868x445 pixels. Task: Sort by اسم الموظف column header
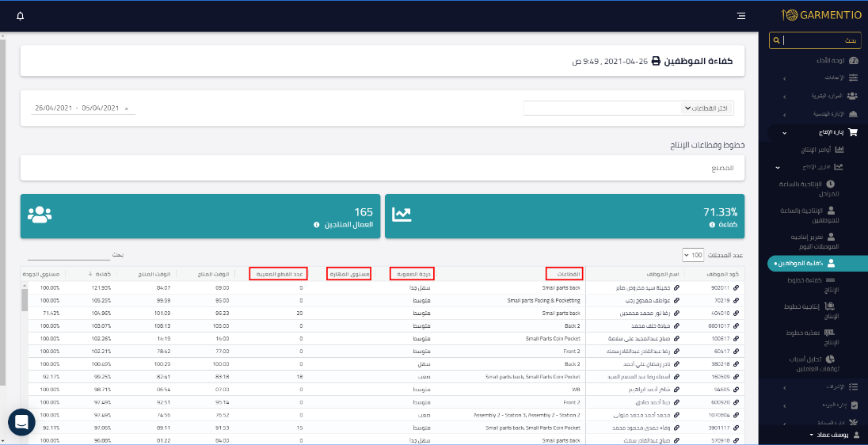(662, 274)
